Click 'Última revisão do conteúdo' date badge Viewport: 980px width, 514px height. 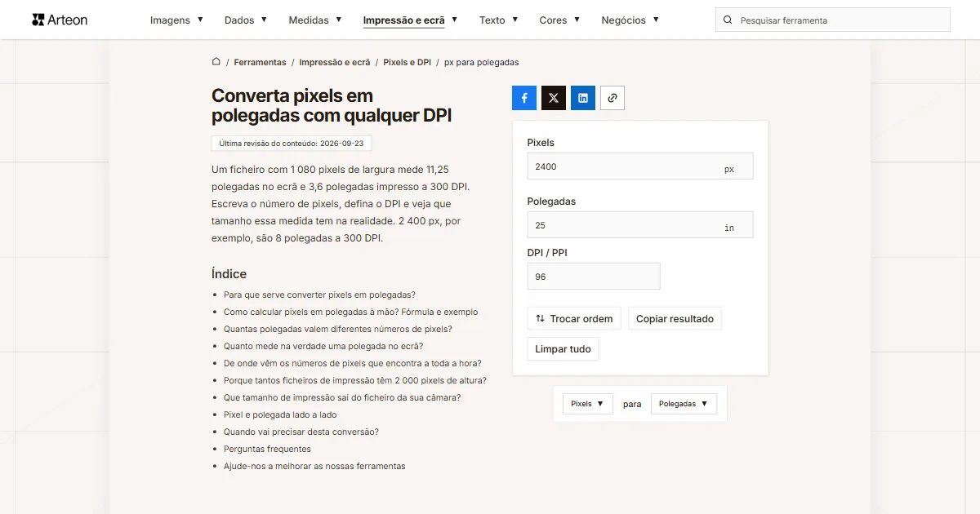click(292, 143)
